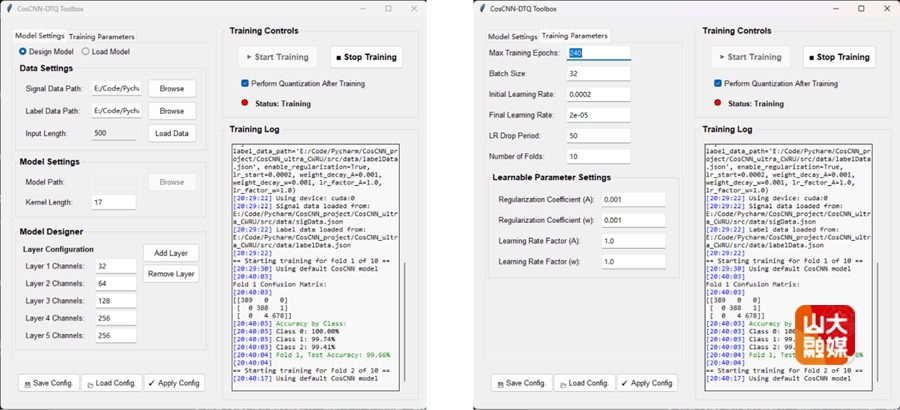Toggle Perform Quantization checkbox in left window
Viewport: 900px width, 410px height.
tap(245, 84)
